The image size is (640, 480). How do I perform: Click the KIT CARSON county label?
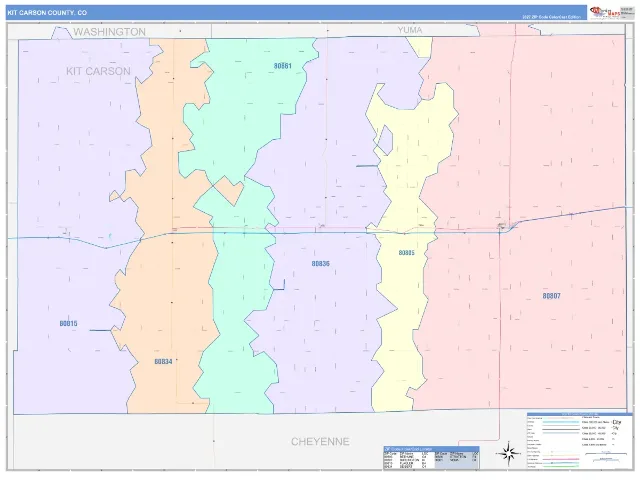[x=98, y=71]
